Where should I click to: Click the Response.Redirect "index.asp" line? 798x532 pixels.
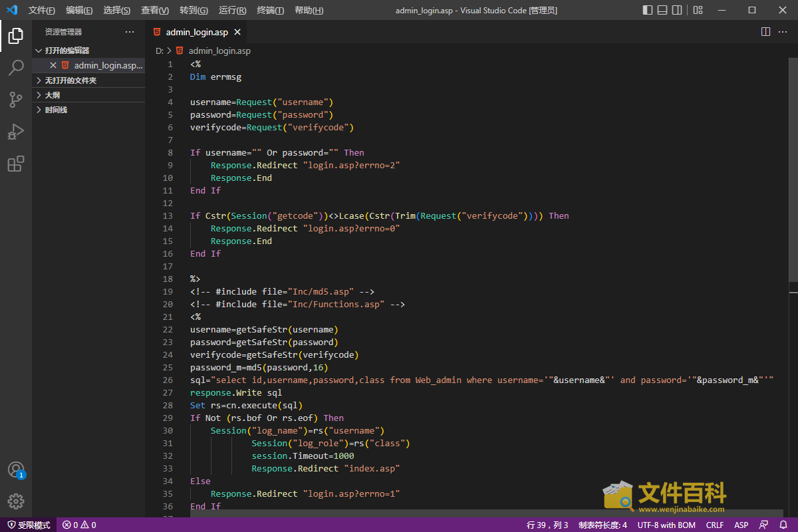tap(326, 468)
